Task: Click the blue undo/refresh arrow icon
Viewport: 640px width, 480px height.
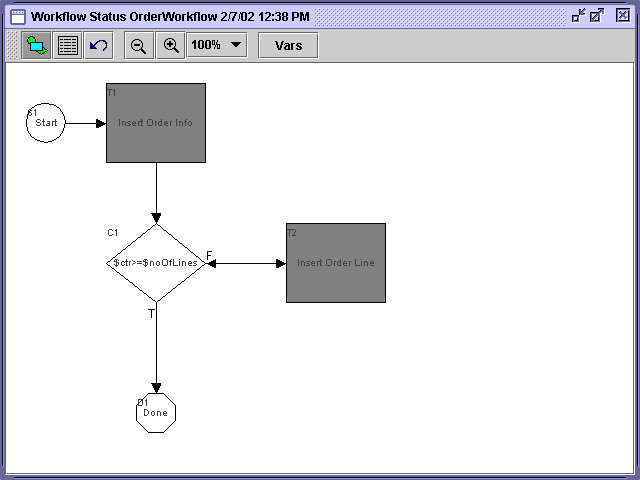Action: (98, 45)
